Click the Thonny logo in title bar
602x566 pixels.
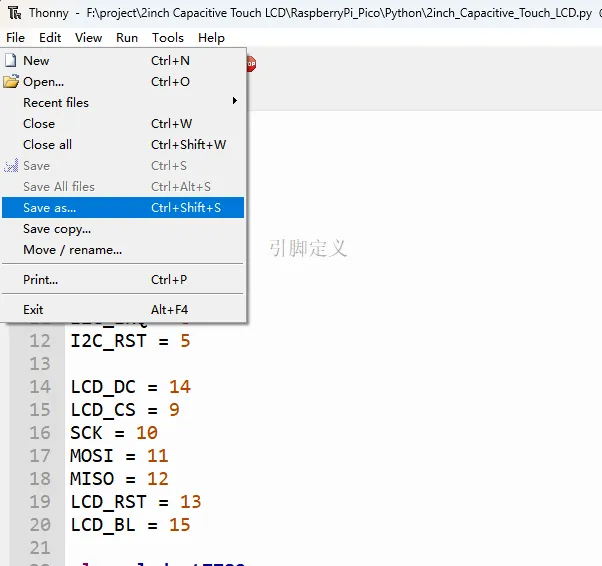click(x=14, y=13)
